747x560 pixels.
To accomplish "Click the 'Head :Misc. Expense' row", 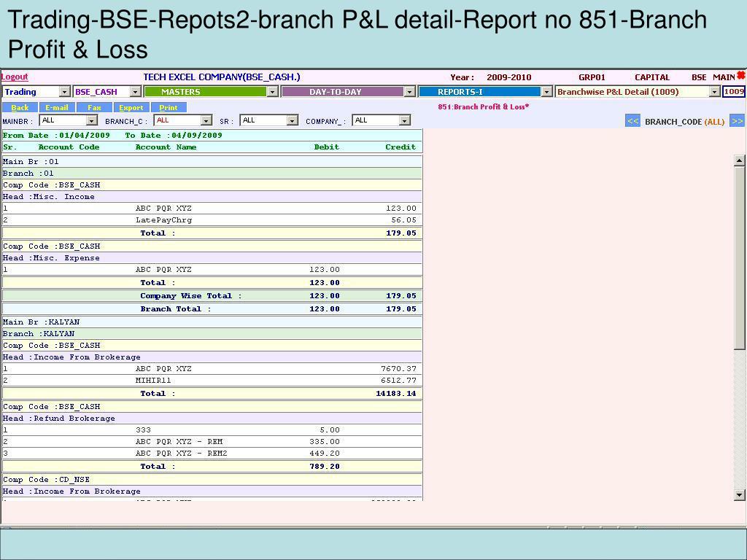I will pos(212,258).
